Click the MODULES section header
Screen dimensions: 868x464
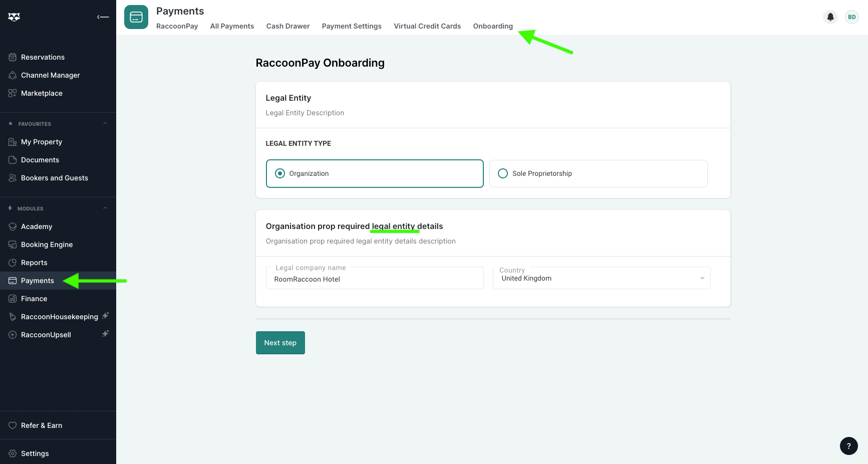[31, 208]
